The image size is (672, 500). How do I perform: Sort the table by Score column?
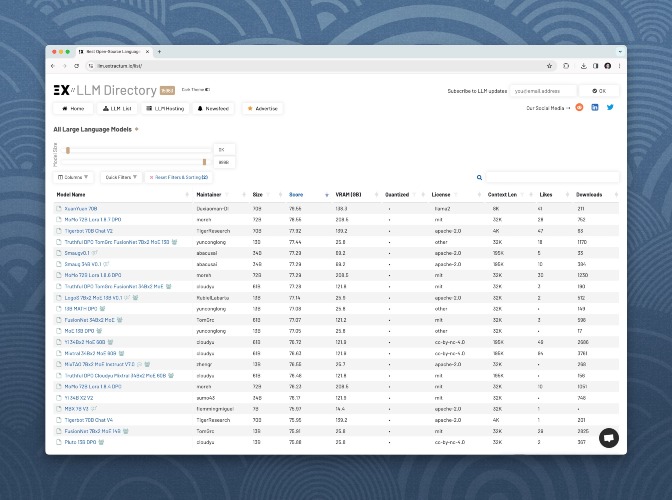click(296, 195)
